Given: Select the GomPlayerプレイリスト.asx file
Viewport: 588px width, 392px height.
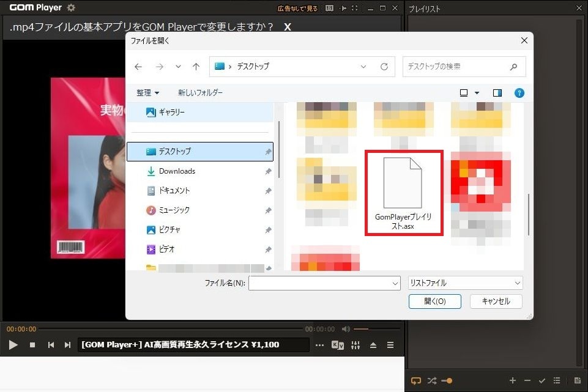Looking at the screenshot, I should [x=403, y=191].
